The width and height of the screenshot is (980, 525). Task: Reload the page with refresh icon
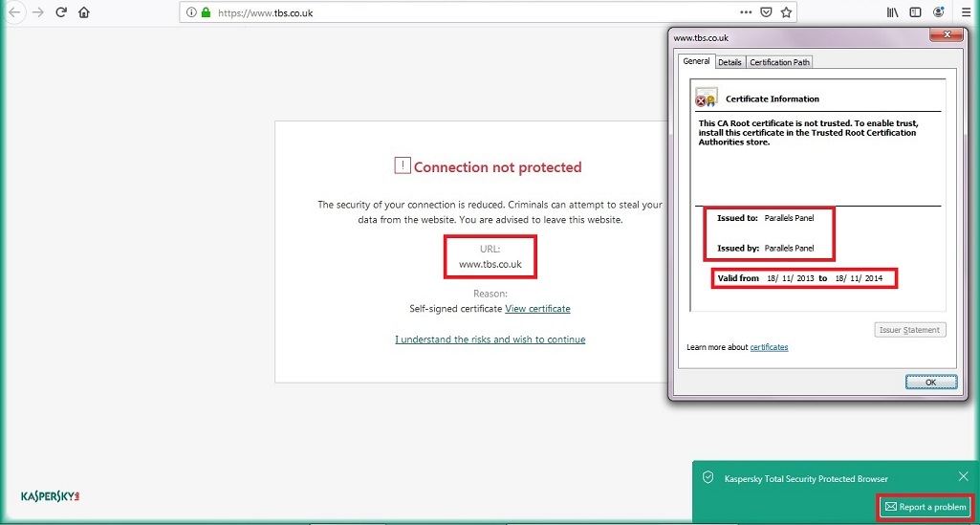click(x=61, y=12)
